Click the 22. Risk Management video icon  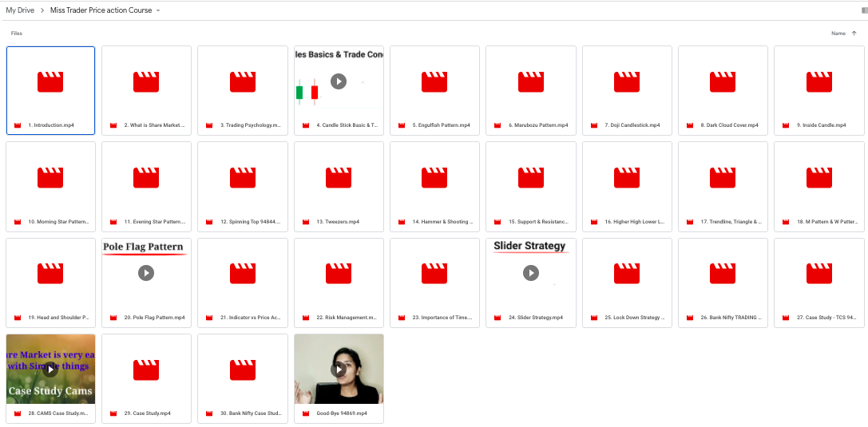click(339, 273)
